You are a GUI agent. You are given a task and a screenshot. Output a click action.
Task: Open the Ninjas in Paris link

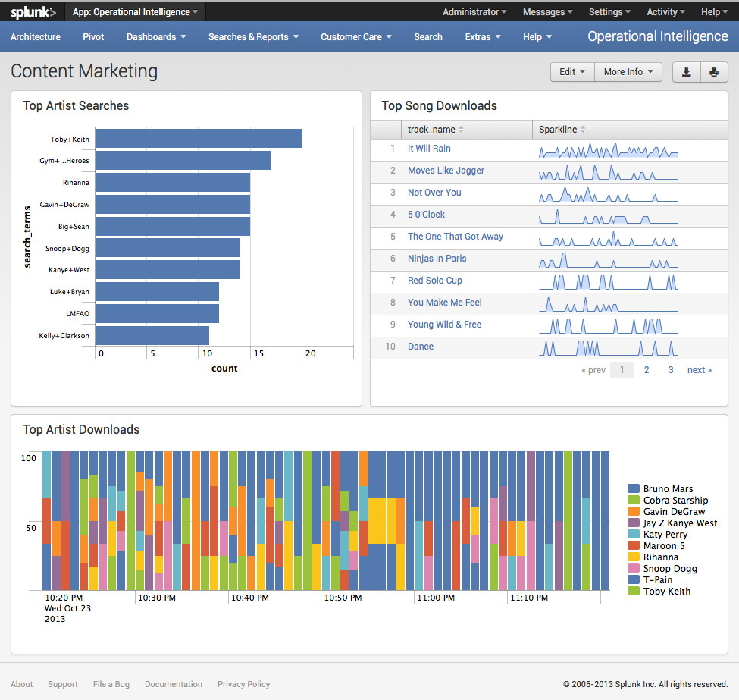[437, 259]
